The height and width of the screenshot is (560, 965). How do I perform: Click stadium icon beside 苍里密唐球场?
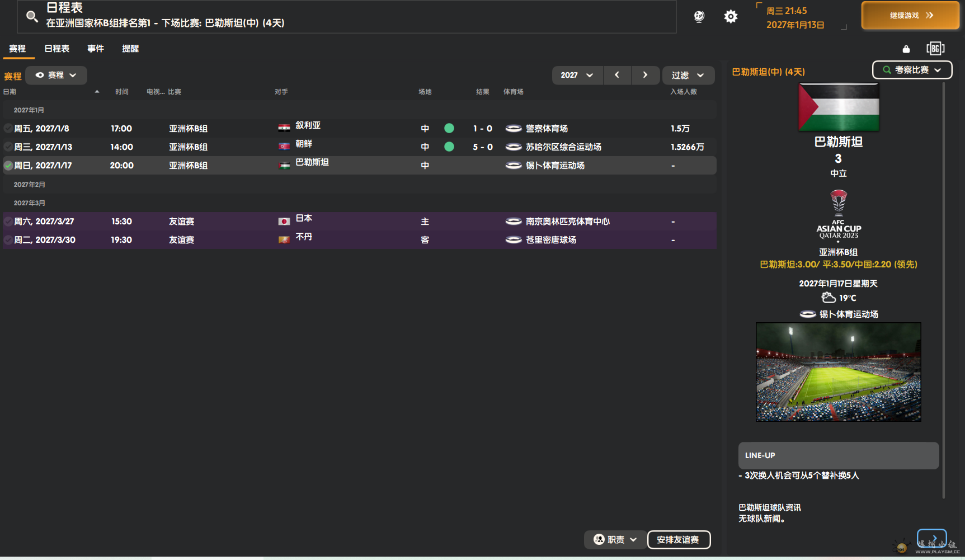click(514, 239)
